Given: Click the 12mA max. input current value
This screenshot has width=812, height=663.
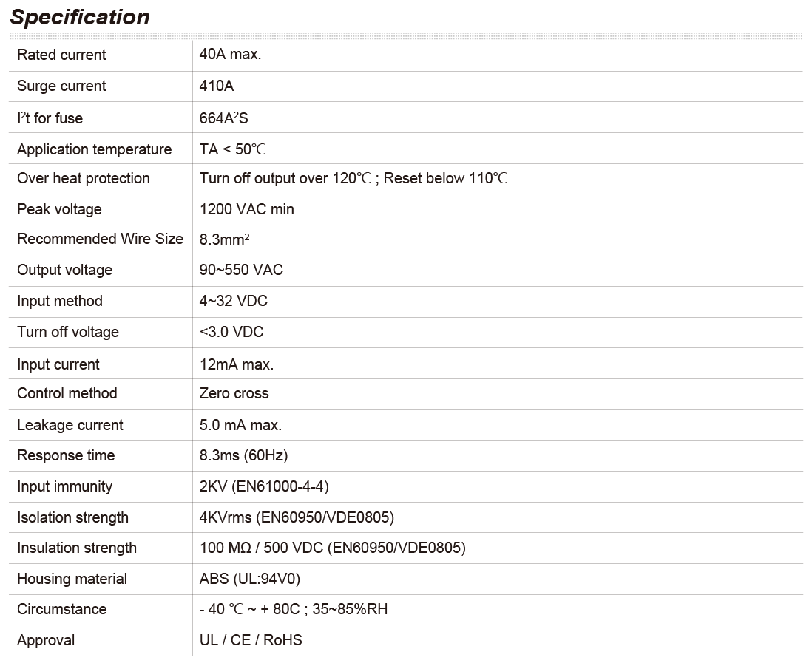Looking at the screenshot, I should tap(236, 364).
